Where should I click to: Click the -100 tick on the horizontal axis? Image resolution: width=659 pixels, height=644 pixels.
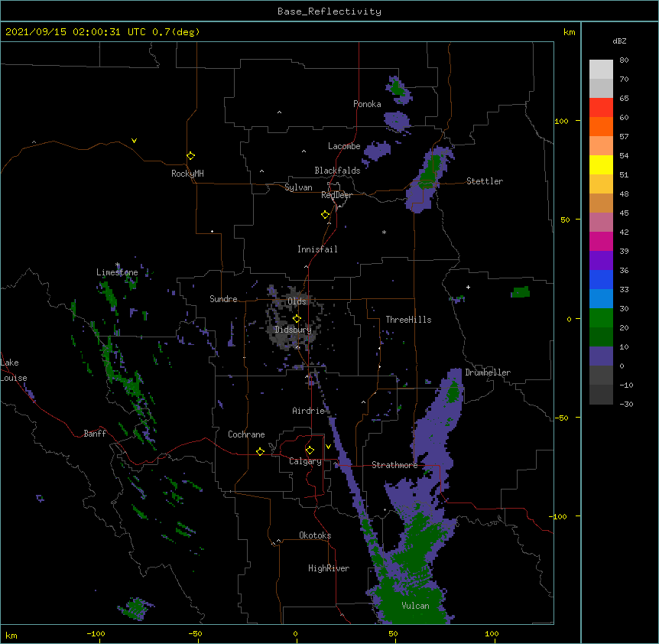96,633
